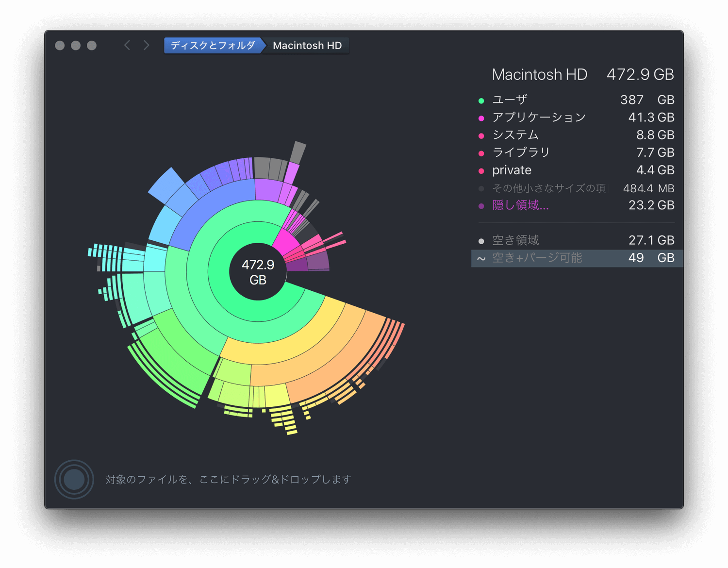
Task: Select the システム row in the list
Action: pos(577,135)
